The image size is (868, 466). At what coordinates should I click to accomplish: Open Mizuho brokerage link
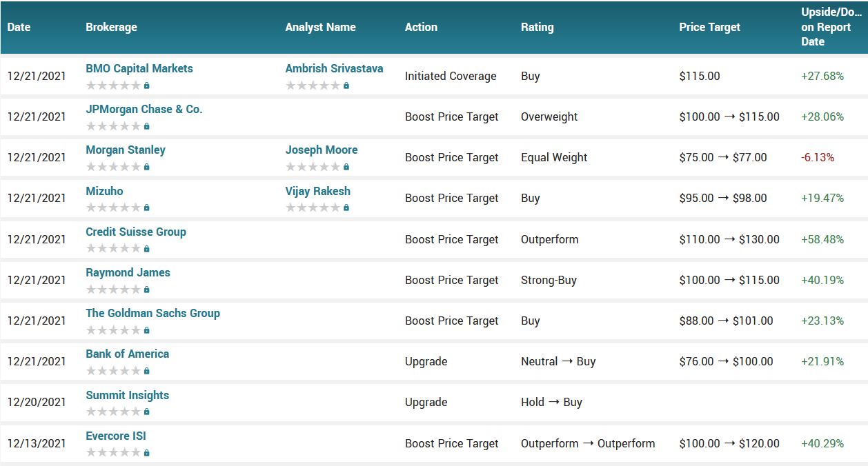[x=104, y=191]
